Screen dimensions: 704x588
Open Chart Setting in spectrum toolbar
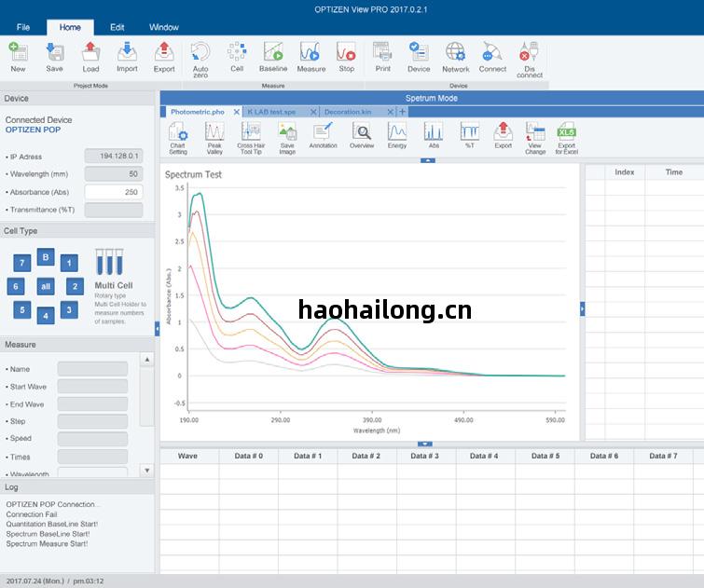click(177, 136)
